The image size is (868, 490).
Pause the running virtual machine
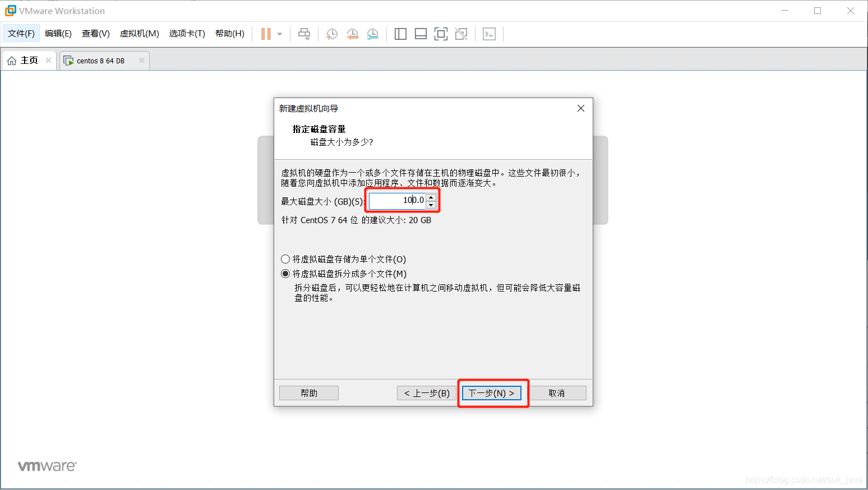coord(265,34)
